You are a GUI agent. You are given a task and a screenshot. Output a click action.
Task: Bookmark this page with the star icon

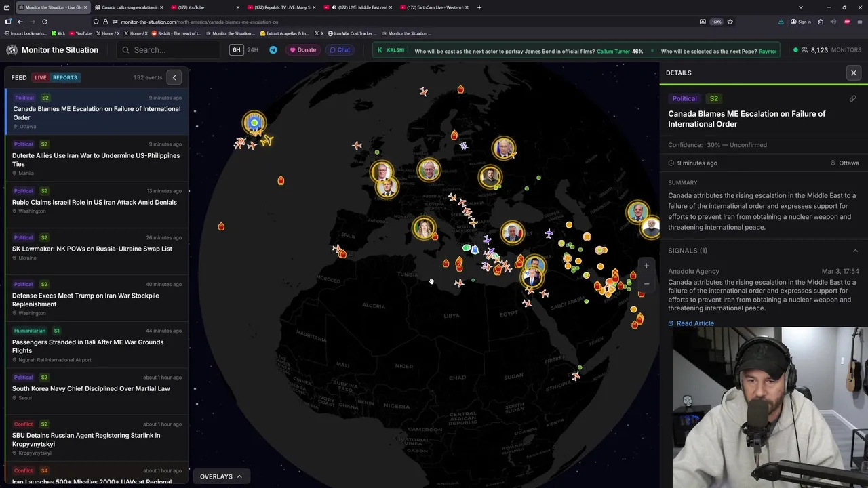coord(730,22)
